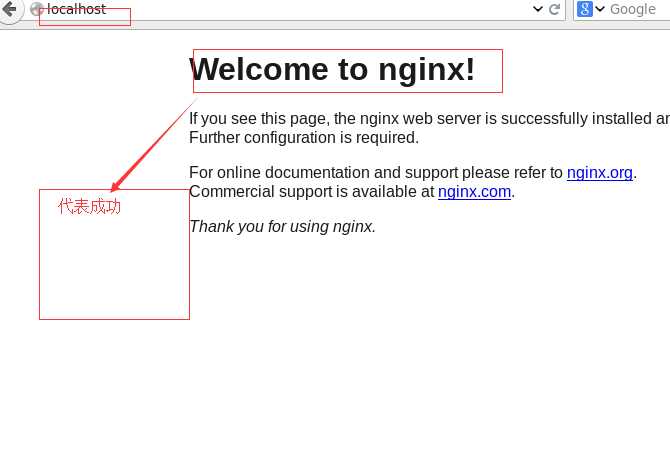Viewport: 670px width, 458px height.
Task: Click the "Thank you for using nginx." text
Action: [282, 226]
